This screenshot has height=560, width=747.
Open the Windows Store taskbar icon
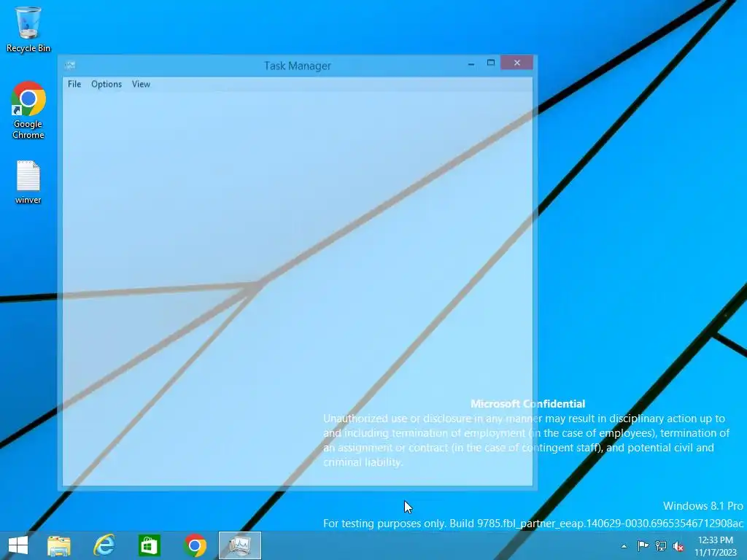(x=150, y=545)
